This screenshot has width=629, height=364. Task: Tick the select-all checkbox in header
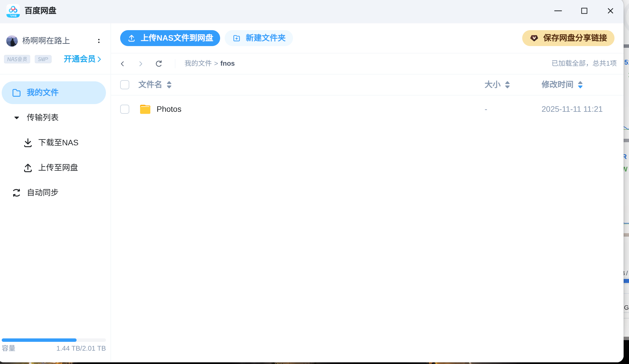(125, 85)
